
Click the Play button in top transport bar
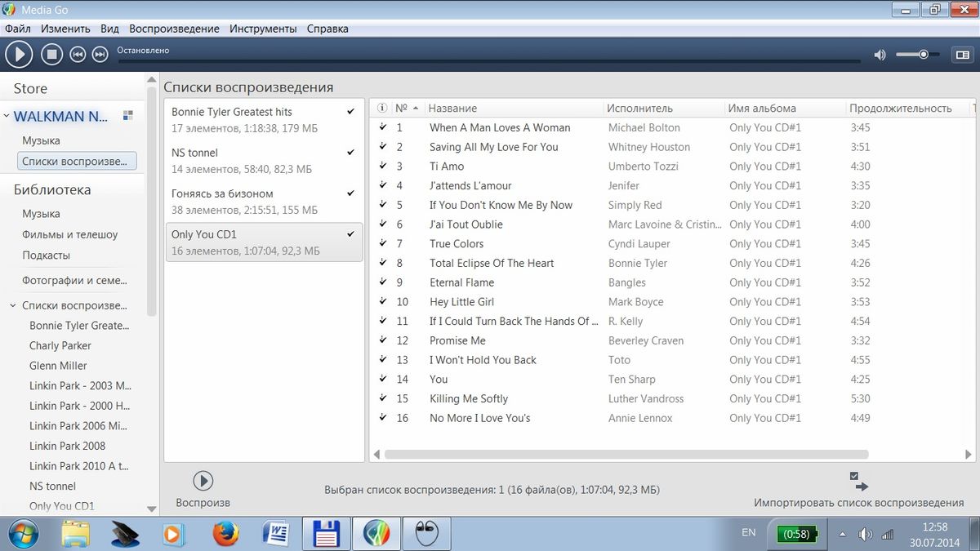click(x=19, y=55)
